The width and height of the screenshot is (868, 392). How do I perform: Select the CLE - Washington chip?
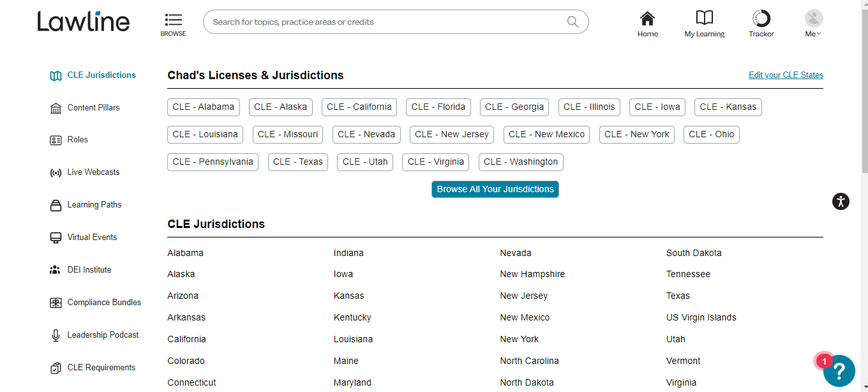pos(521,162)
